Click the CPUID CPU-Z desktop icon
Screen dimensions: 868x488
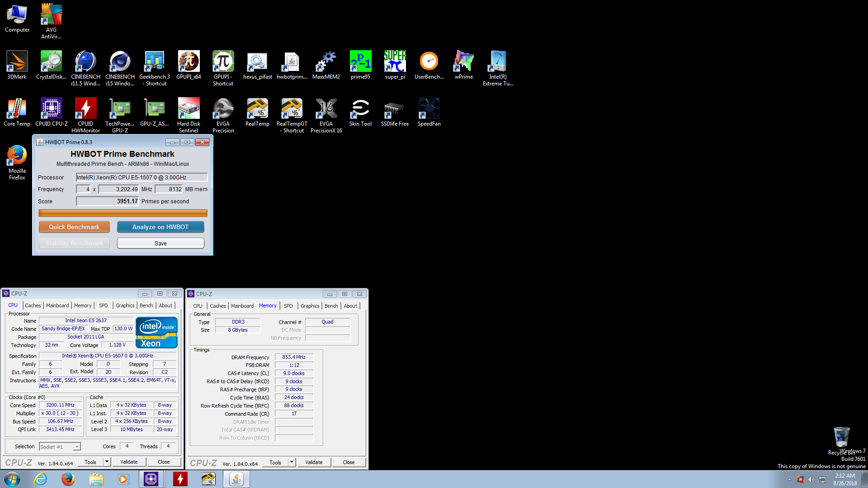[x=51, y=113]
